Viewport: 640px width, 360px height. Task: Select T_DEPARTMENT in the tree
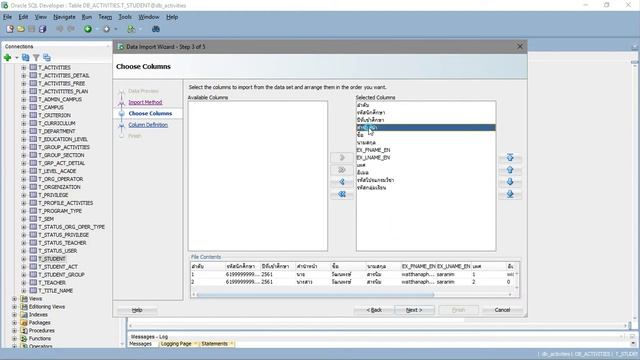coord(56,131)
